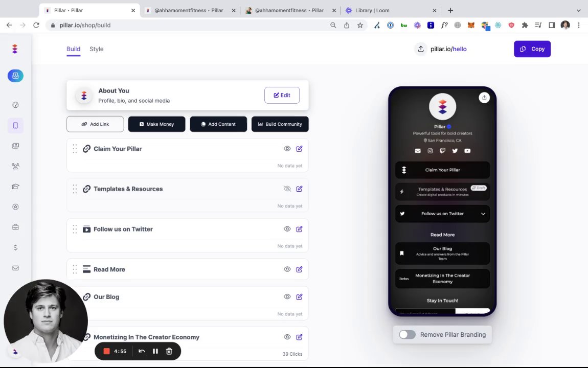Edit the Read More section header

pos(299,269)
